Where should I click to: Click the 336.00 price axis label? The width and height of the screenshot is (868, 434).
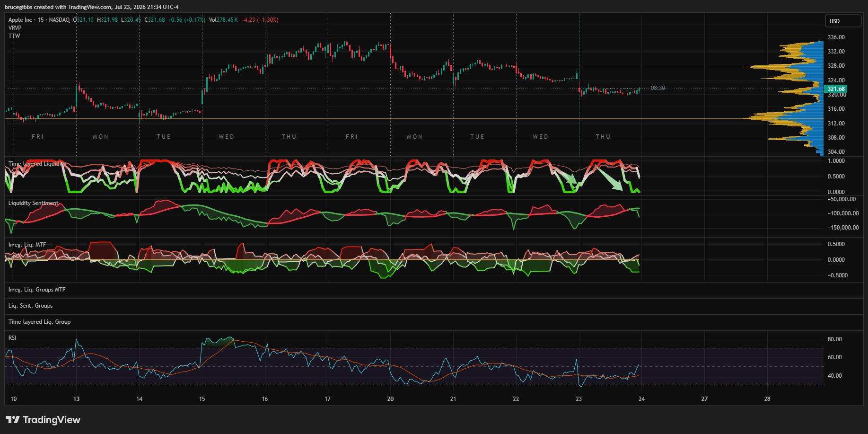coord(836,37)
